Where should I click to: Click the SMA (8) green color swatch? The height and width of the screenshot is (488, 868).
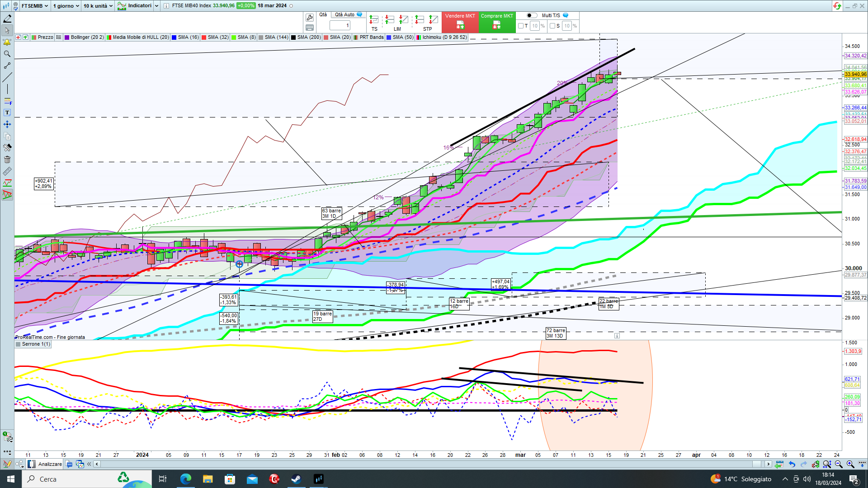(x=234, y=37)
